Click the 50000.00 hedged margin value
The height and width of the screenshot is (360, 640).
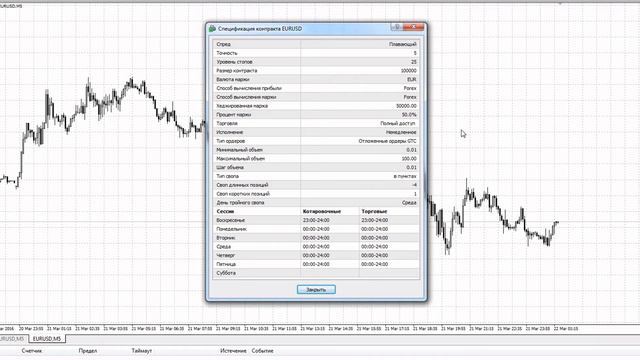(406, 106)
